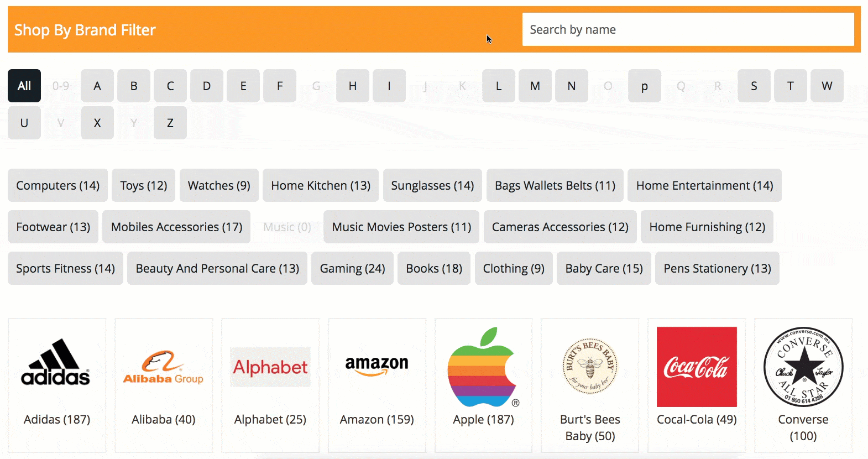Pick the Home Furnishing (12) category
This screenshot has height=459, width=868.
coord(707,227)
